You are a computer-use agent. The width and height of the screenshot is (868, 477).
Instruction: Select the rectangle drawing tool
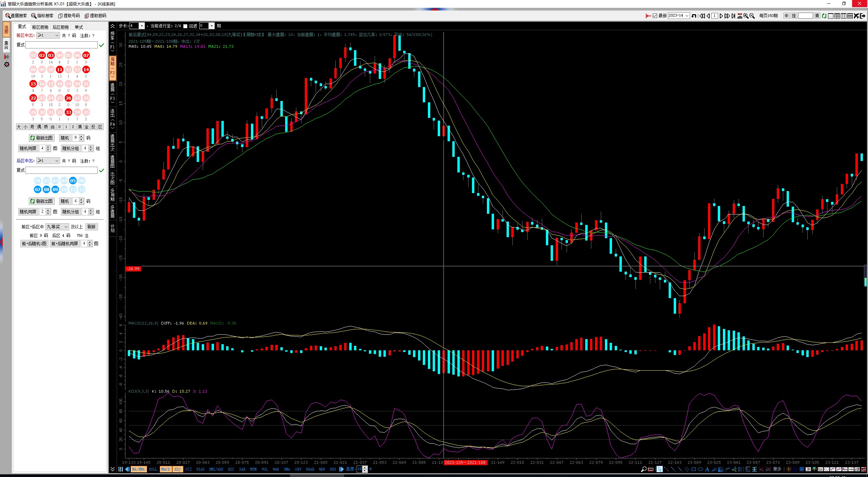point(694,469)
